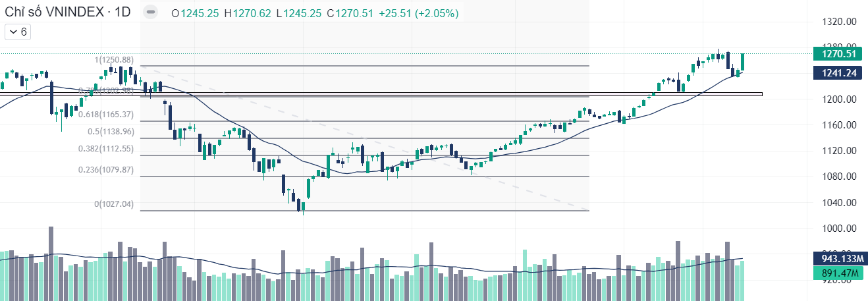Image resolution: width=868 pixels, height=301 pixels.
Task: Select the Fibonacci 0(1027.04) level label
Action: pyautogui.click(x=115, y=204)
